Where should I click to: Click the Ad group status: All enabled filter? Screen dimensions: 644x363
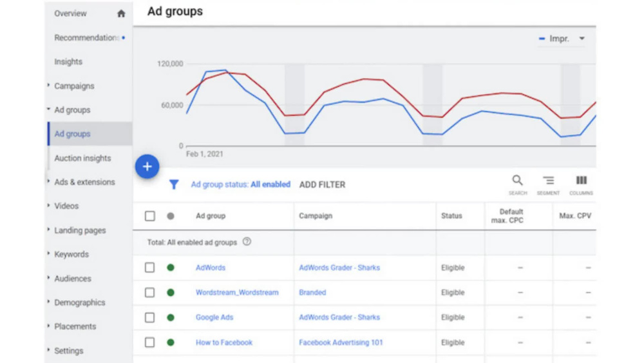click(x=241, y=184)
